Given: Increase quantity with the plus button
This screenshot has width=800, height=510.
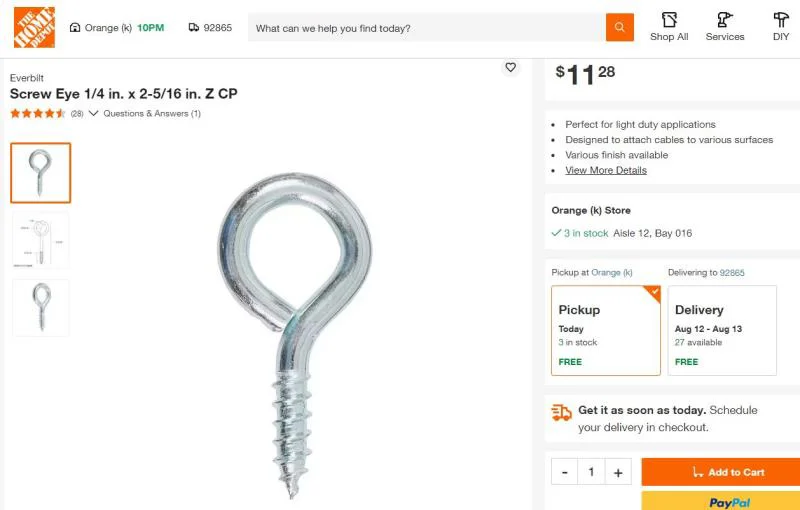Looking at the screenshot, I should click(618, 472).
